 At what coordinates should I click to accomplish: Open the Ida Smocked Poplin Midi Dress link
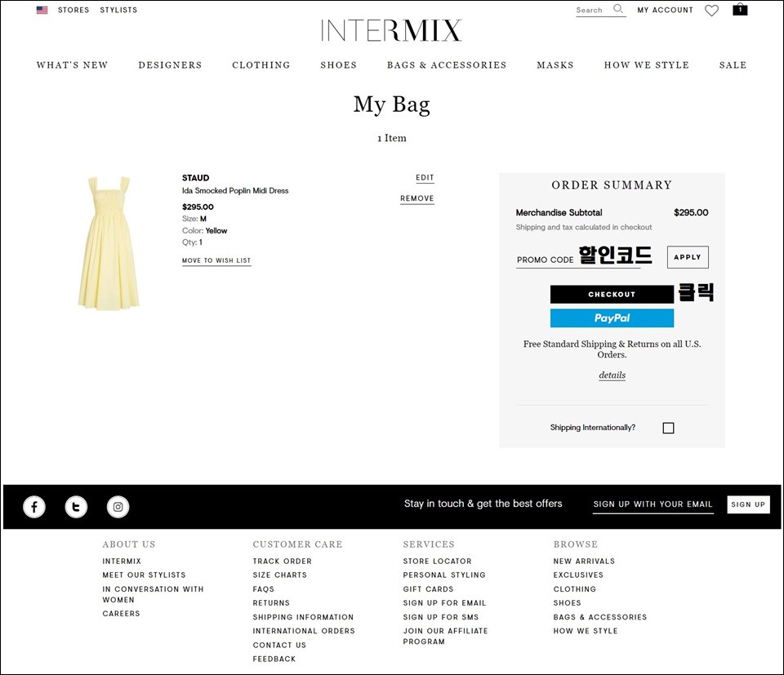[x=235, y=191]
